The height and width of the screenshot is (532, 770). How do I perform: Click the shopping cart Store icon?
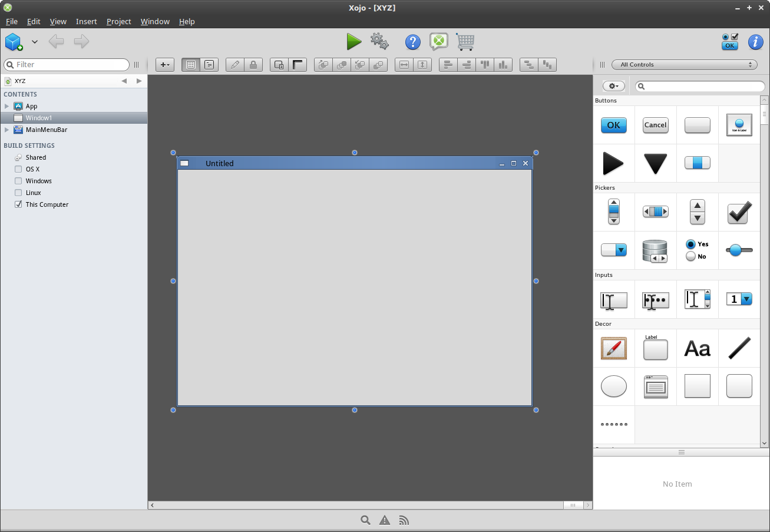(465, 42)
